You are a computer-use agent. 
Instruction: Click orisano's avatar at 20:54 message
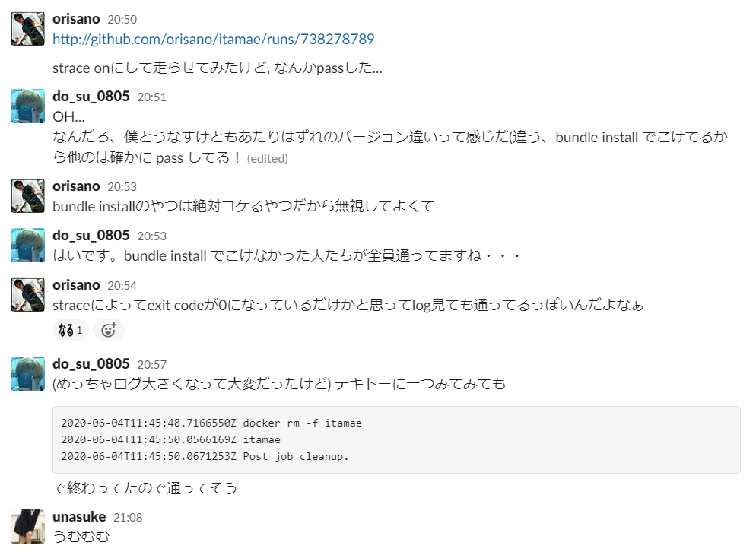coord(28,295)
